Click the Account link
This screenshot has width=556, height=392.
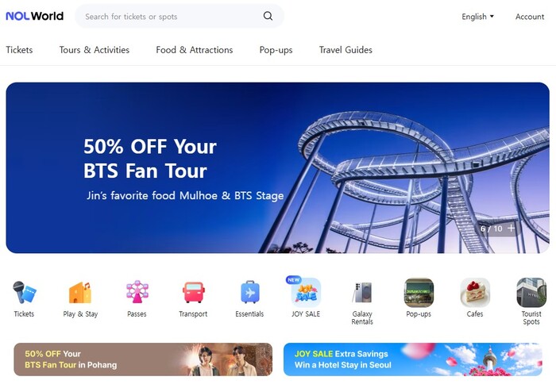tap(530, 17)
